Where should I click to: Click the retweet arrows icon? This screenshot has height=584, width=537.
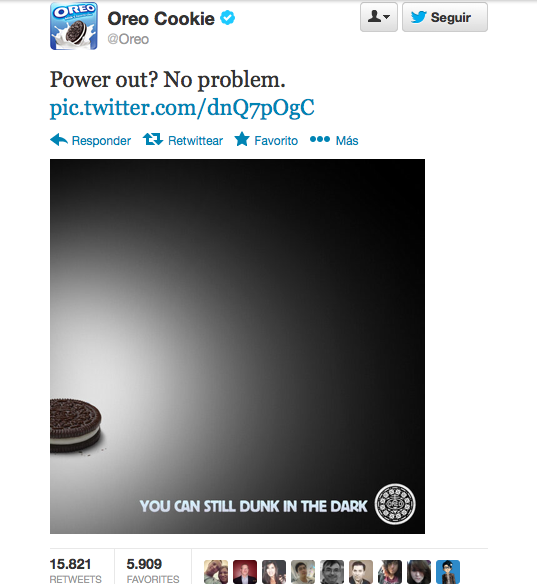153,140
